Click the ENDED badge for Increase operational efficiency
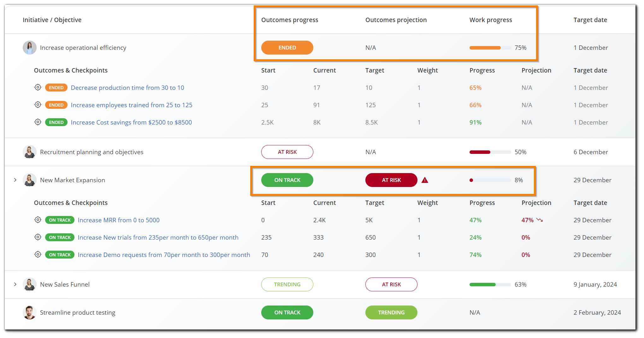Screen dimensions: 644x338 tap(287, 48)
